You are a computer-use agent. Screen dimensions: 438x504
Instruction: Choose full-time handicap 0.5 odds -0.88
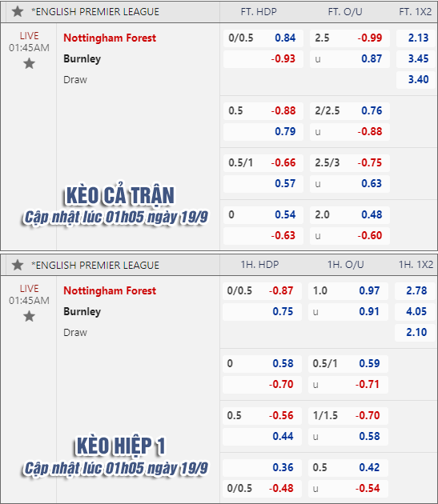click(x=283, y=111)
